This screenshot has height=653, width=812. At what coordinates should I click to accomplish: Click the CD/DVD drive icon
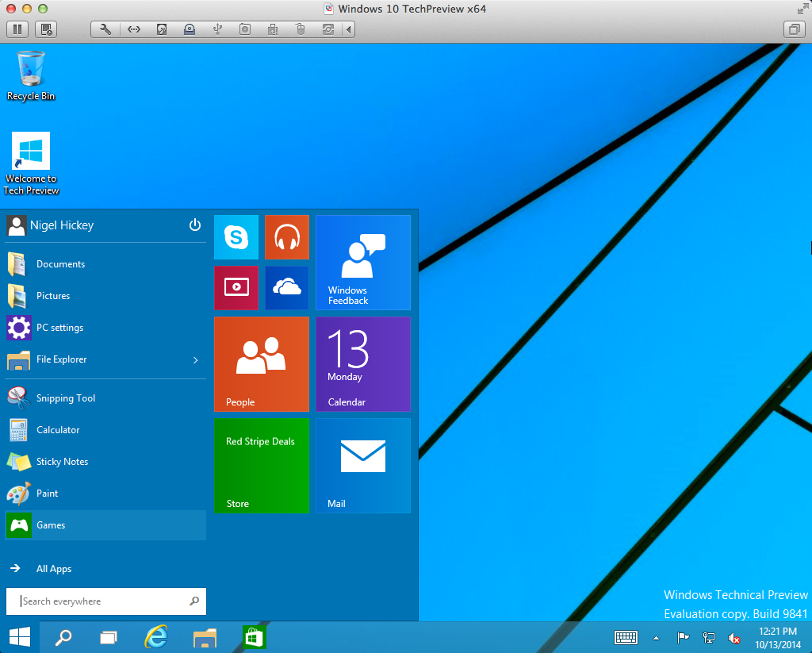(190, 29)
